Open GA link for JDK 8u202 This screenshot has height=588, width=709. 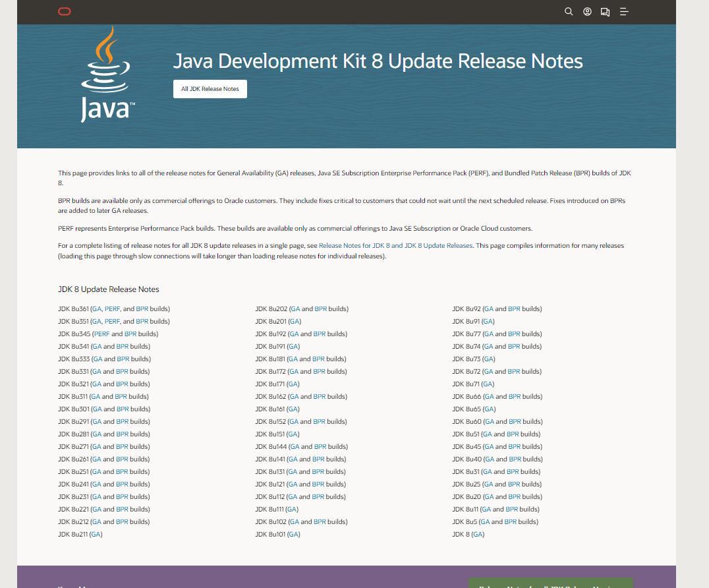tap(295, 309)
